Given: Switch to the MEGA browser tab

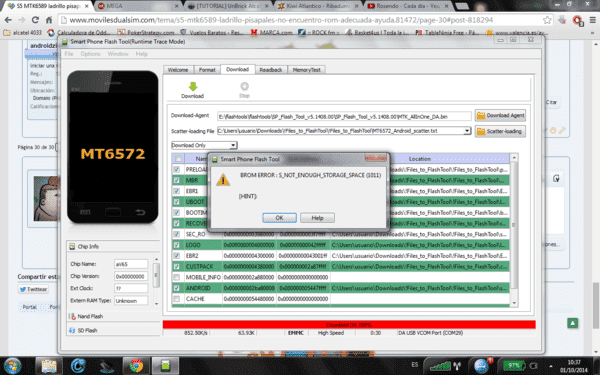Looking at the screenshot, I should point(137,6).
